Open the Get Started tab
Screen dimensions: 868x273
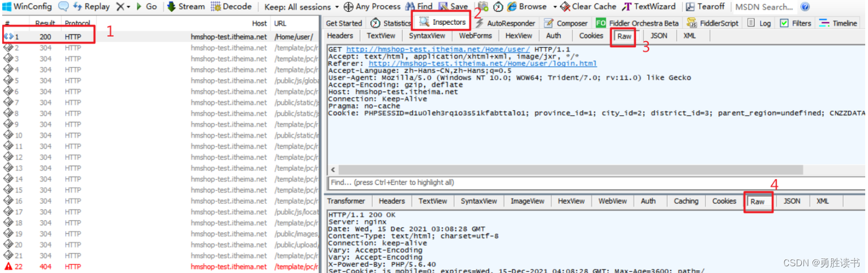(x=344, y=23)
